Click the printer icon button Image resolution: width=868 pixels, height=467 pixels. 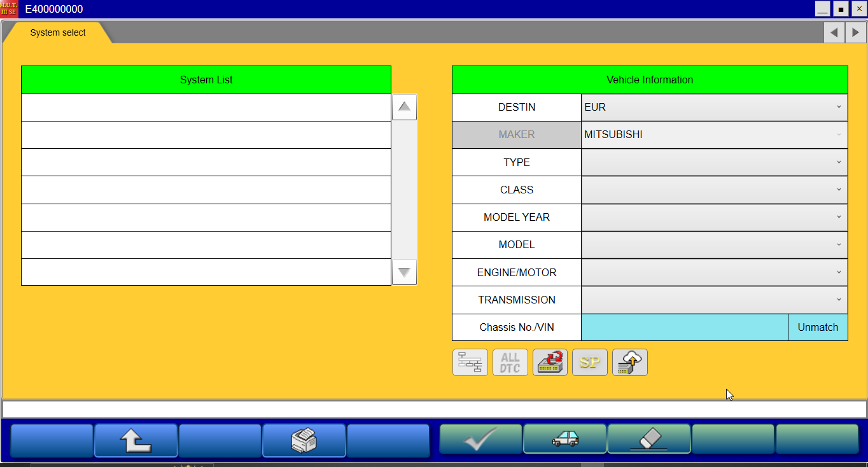click(304, 440)
